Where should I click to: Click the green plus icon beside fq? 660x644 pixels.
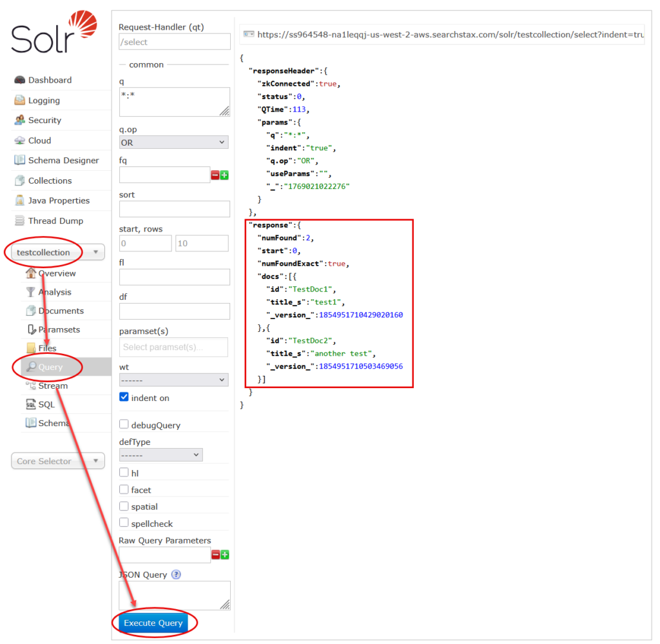point(225,175)
